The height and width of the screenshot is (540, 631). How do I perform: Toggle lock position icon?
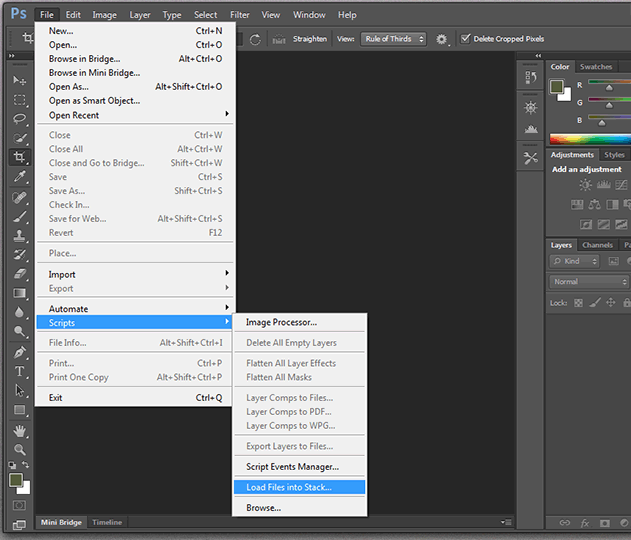click(x=610, y=302)
